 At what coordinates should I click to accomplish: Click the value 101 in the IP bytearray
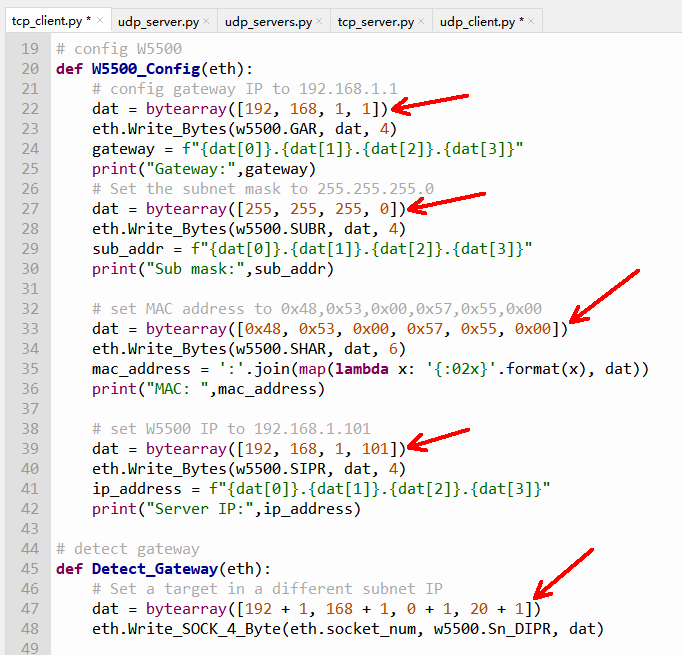click(x=375, y=449)
